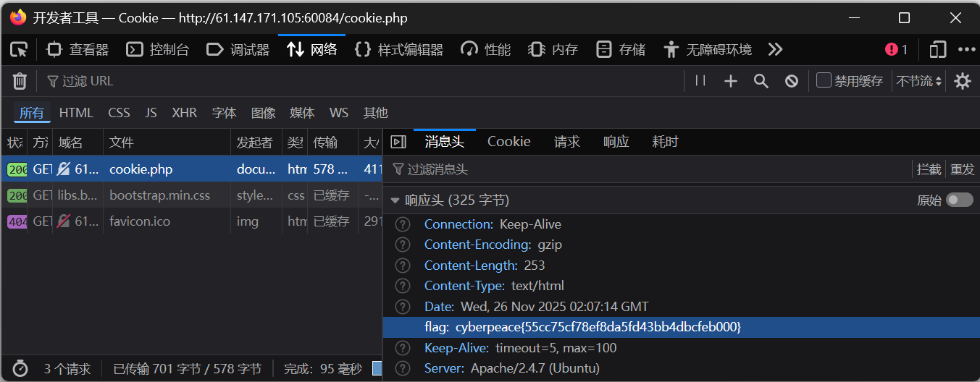Image resolution: width=980 pixels, height=382 pixels.
Task: Sort by the 域名 column header
Action: [78, 143]
